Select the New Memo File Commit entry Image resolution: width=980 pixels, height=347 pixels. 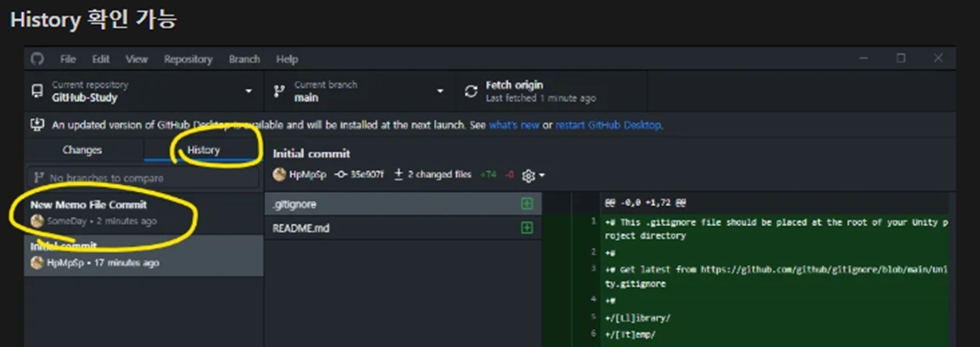coord(145,214)
